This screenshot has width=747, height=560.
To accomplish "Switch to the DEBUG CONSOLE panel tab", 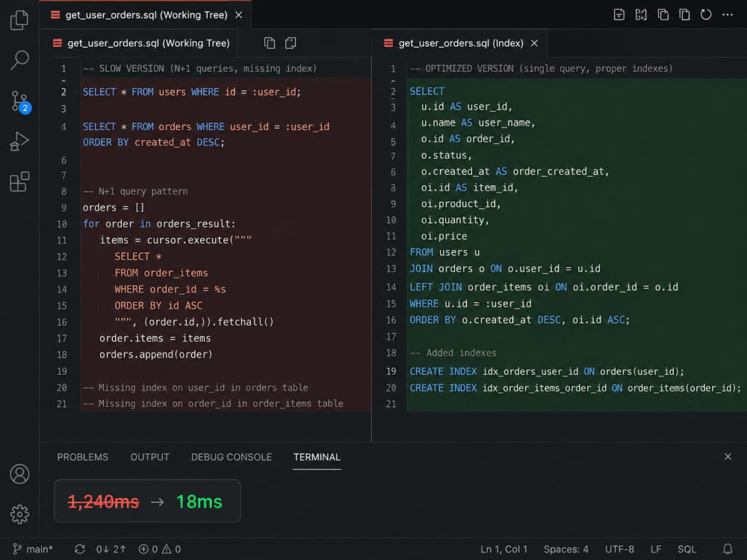I will (x=232, y=457).
